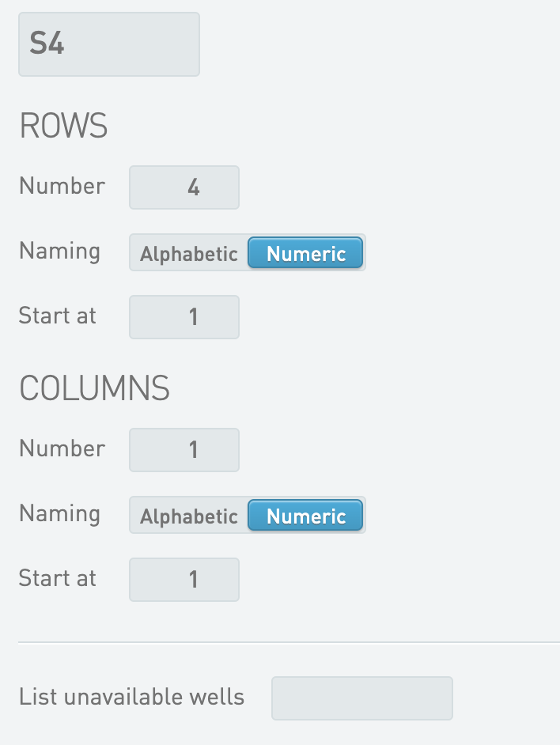560x745 pixels.
Task: Click the Columns Number field
Action: click(184, 450)
